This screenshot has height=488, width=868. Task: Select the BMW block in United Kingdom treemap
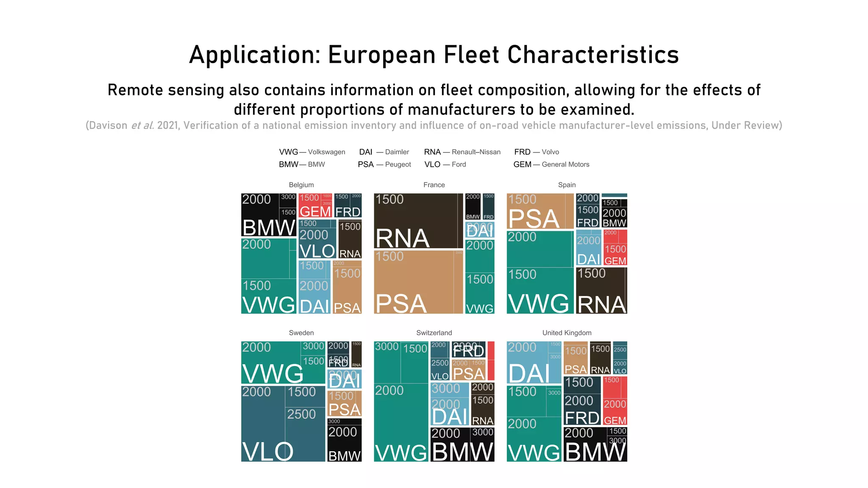click(x=595, y=444)
